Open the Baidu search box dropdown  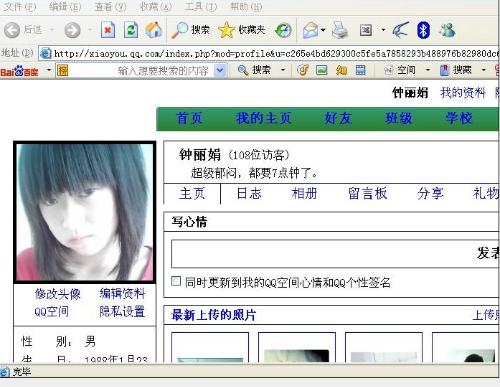coord(220,70)
